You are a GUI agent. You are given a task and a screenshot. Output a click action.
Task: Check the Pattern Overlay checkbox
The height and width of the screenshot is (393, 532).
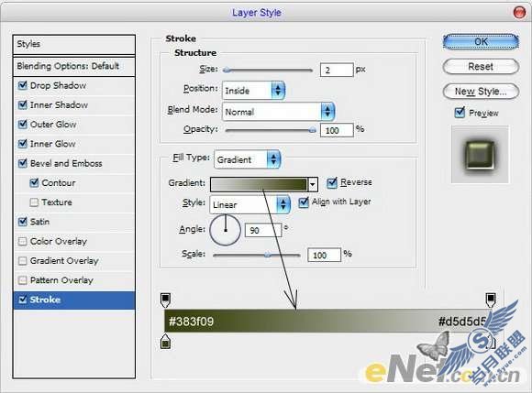22,280
